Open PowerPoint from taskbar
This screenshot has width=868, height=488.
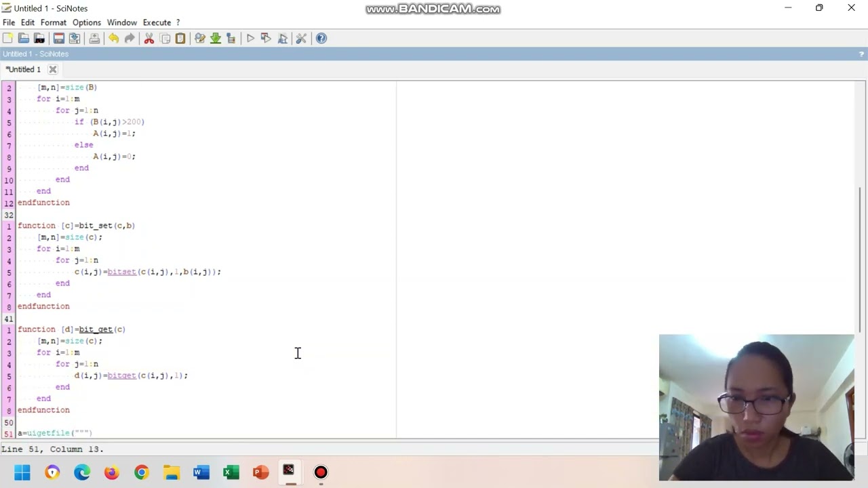coord(261,472)
